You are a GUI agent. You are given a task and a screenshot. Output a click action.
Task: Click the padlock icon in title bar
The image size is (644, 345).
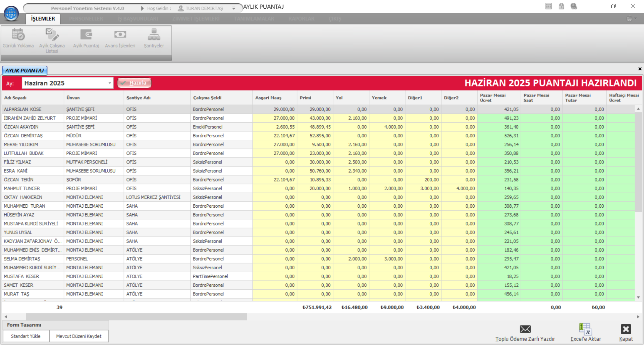(561, 6)
